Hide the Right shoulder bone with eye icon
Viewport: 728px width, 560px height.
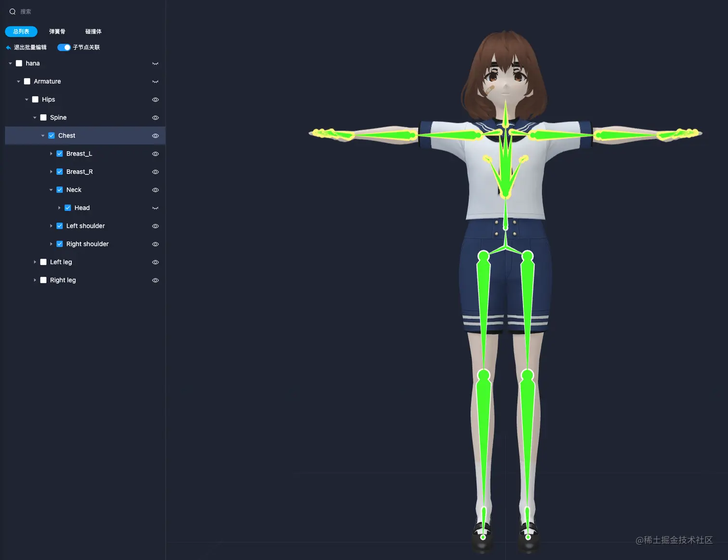click(x=155, y=244)
